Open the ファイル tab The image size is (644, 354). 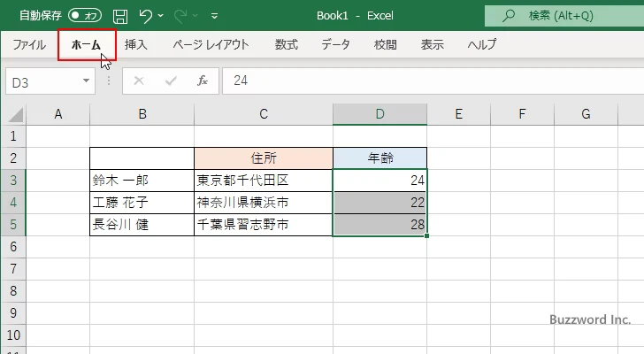click(28, 44)
